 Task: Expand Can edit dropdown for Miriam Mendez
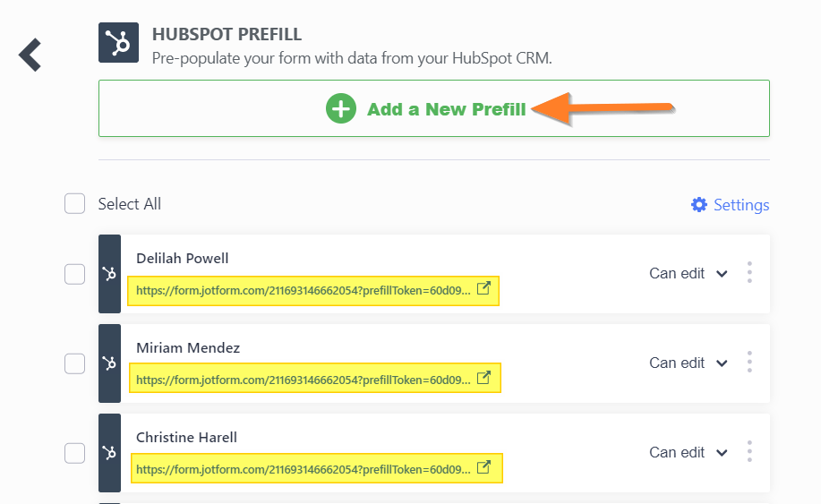[x=688, y=363]
